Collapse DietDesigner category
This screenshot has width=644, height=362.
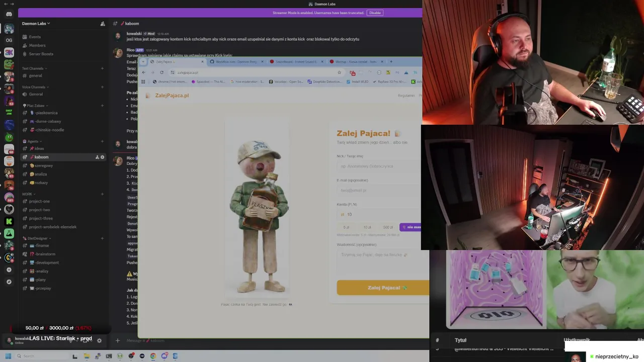[x=37, y=238]
